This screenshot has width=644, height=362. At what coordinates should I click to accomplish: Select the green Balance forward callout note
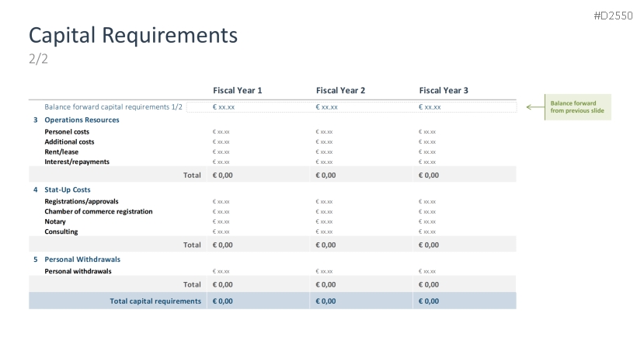577,107
